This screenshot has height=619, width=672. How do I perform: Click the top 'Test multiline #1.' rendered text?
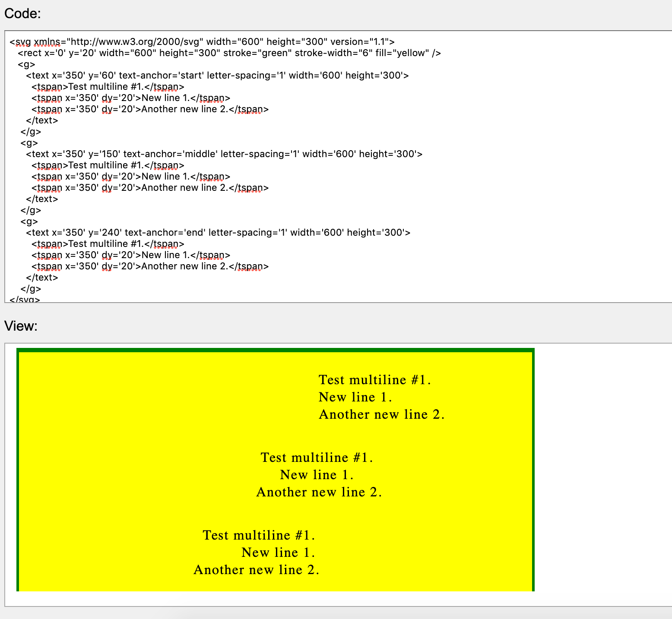(x=375, y=379)
